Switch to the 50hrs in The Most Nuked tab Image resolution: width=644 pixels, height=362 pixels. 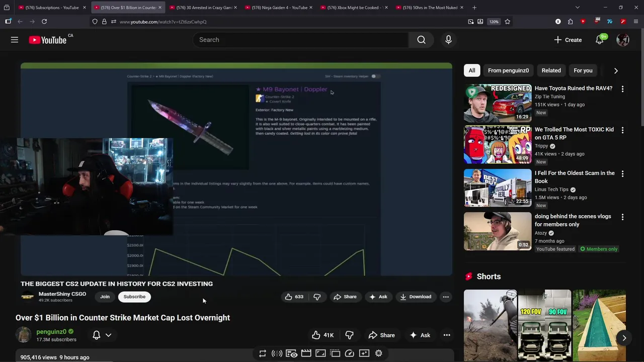(431, 8)
